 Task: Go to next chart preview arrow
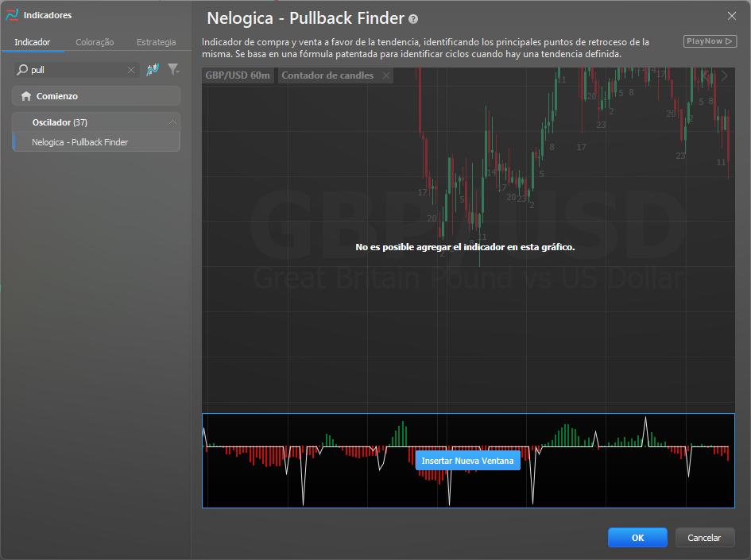coord(724,75)
